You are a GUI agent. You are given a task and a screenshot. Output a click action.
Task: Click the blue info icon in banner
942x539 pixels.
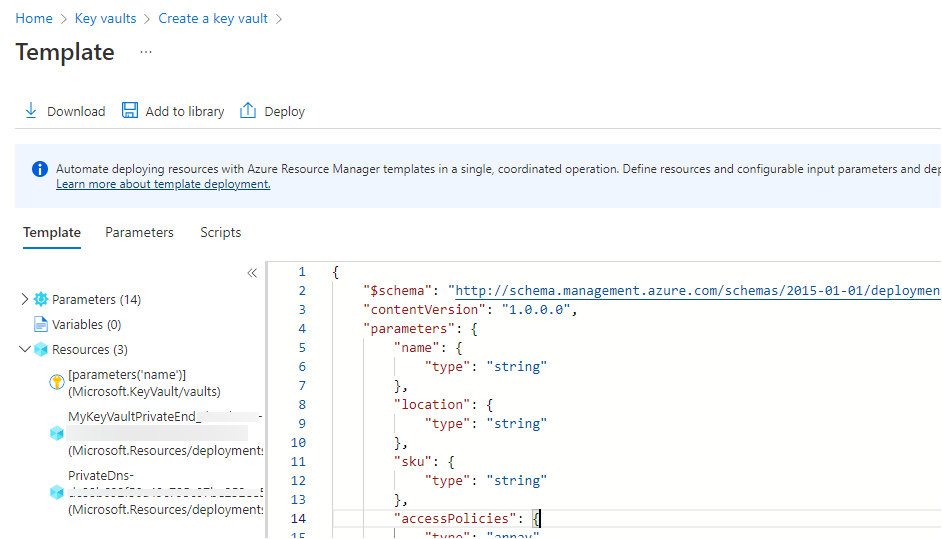coord(39,169)
